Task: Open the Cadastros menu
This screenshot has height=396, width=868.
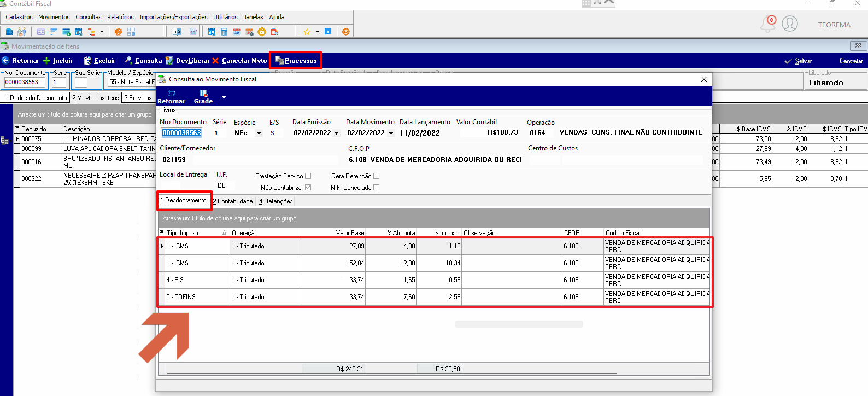Action: click(19, 17)
